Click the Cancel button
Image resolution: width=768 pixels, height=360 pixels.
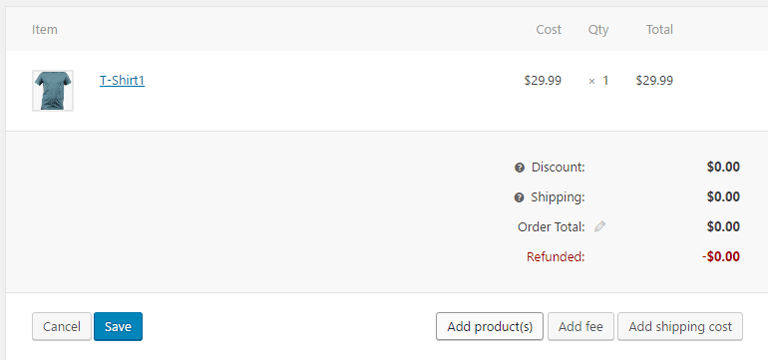[62, 326]
